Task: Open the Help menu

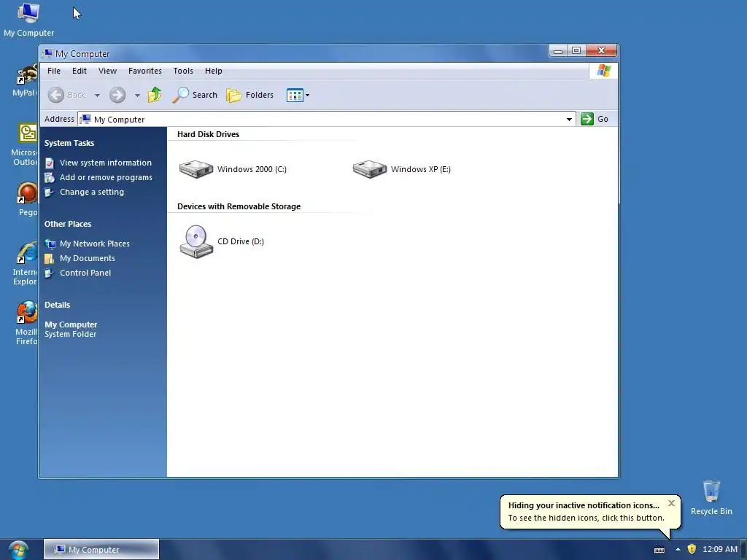Action: [x=214, y=71]
